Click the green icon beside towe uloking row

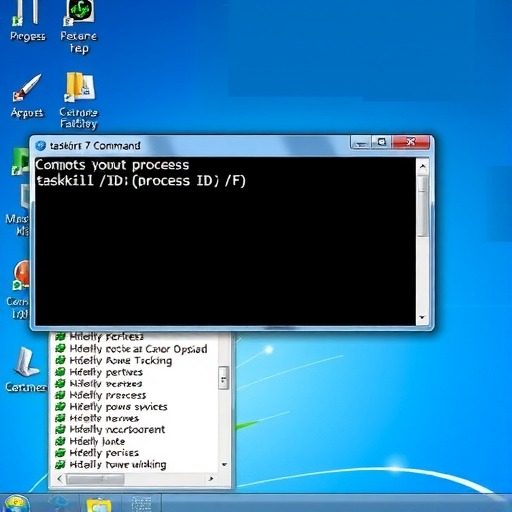60,464
